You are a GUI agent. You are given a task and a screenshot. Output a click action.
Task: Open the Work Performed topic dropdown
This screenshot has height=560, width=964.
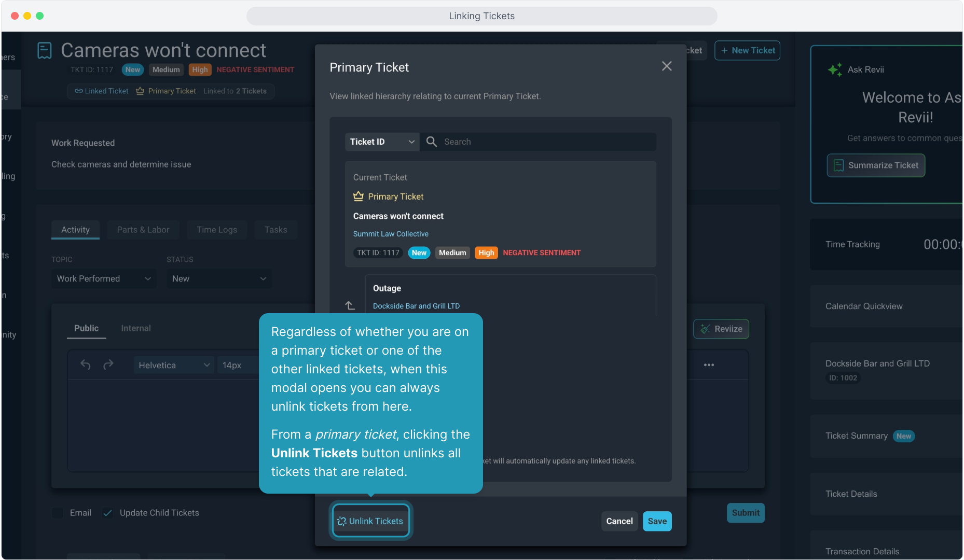click(104, 278)
